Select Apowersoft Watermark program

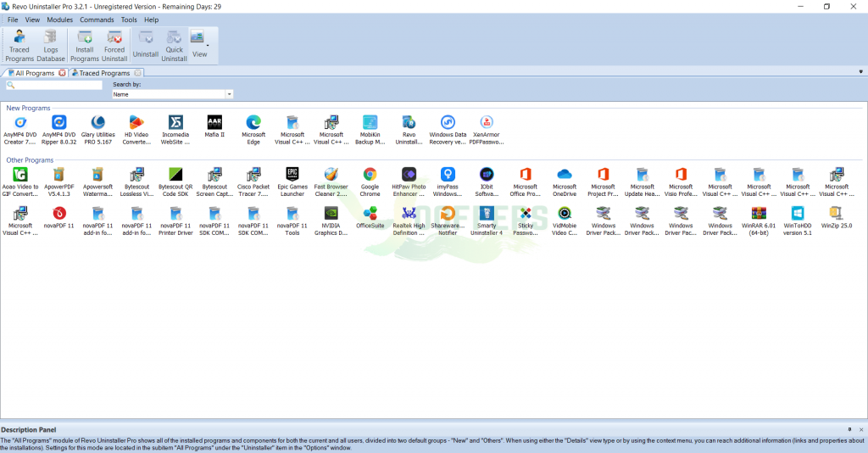98,182
